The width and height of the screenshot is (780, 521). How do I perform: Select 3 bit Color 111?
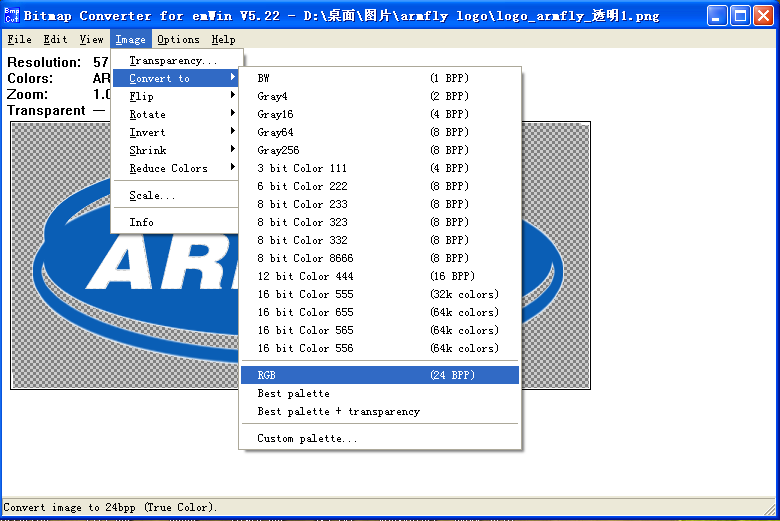coord(380,168)
